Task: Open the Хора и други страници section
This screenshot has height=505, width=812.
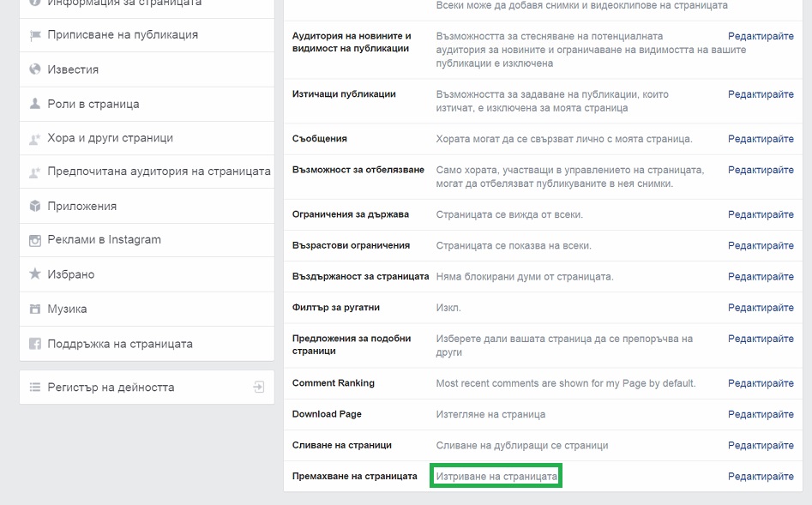Action: point(110,138)
